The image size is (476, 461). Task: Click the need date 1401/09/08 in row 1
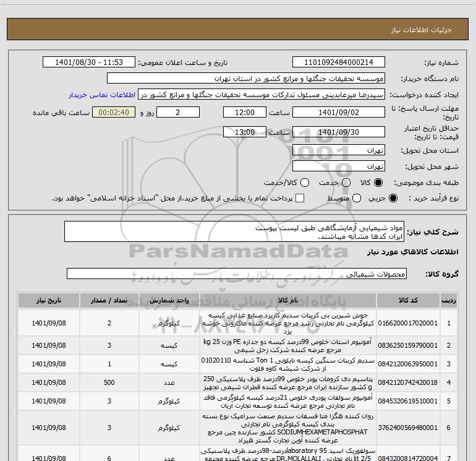pos(49,323)
